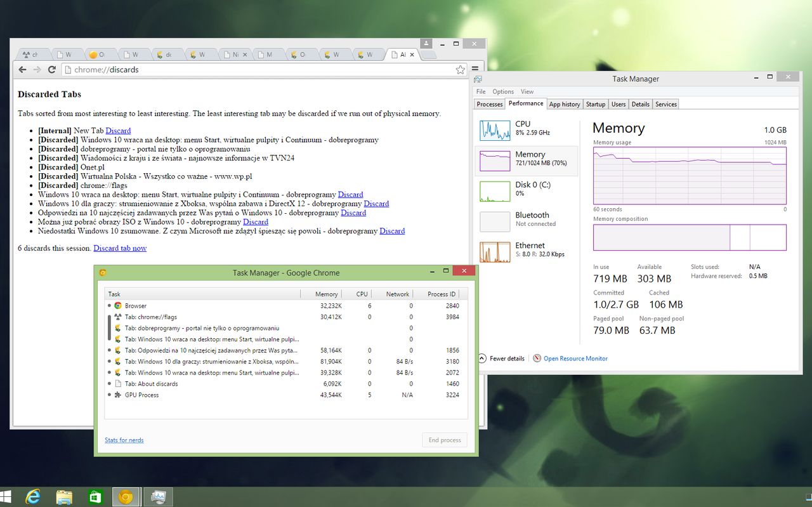
Task: Click the Chrome reload page icon
Action: click(x=52, y=70)
